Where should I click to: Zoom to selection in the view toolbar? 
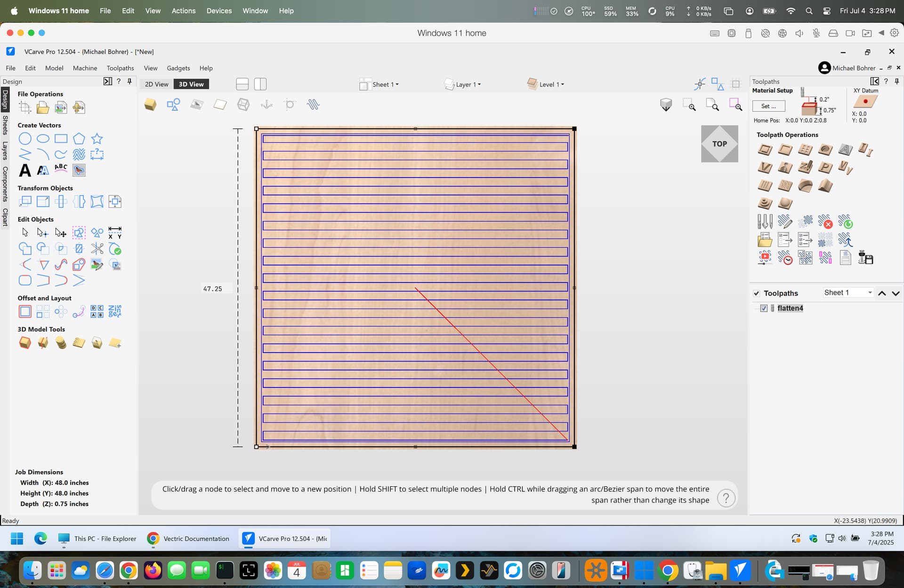pos(735,105)
